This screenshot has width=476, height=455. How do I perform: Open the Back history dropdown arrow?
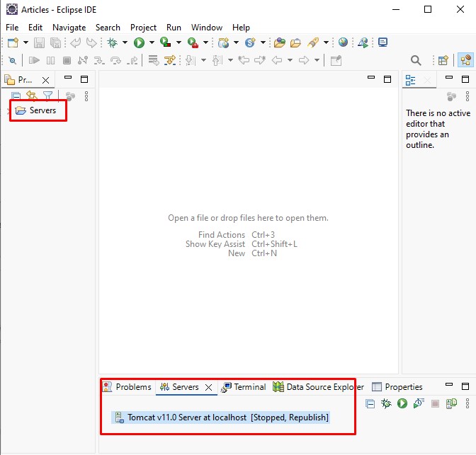290,60
